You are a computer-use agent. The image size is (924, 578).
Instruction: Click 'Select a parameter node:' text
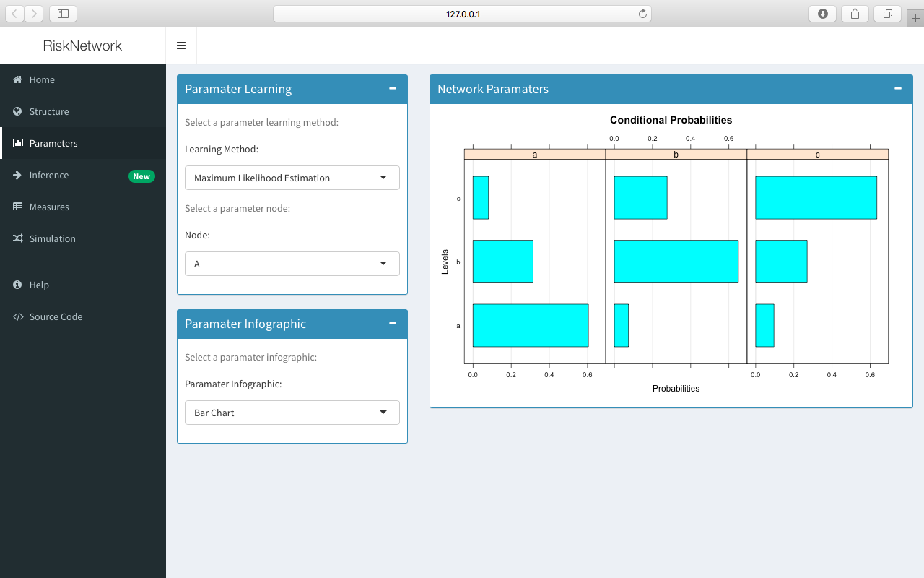point(237,208)
